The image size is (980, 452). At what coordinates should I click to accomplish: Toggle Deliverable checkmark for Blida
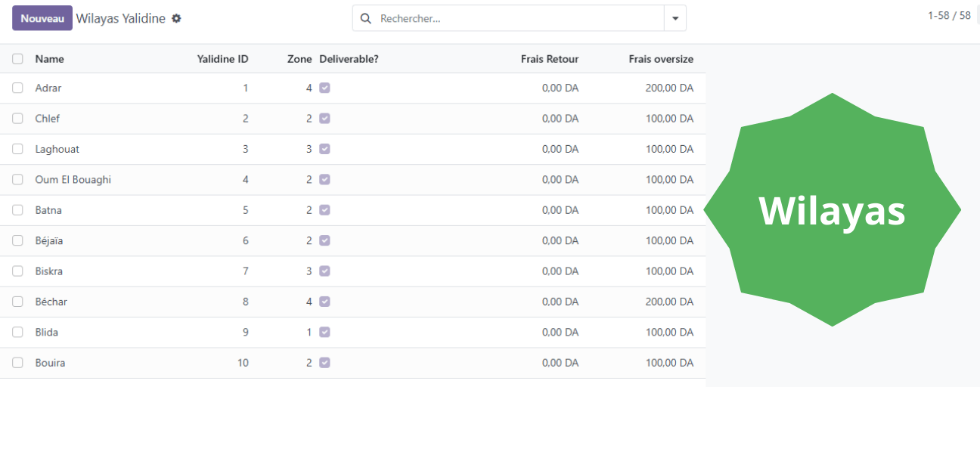[324, 332]
